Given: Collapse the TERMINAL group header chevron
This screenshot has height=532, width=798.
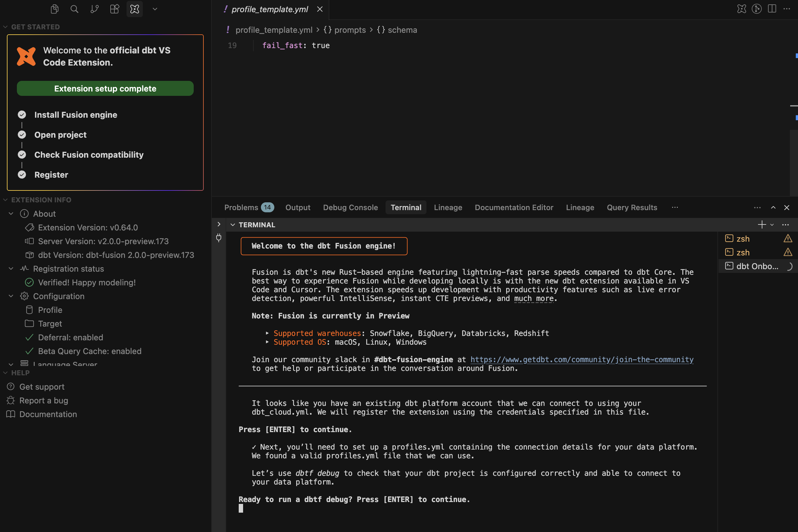Looking at the screenshot, I should 232,224.
